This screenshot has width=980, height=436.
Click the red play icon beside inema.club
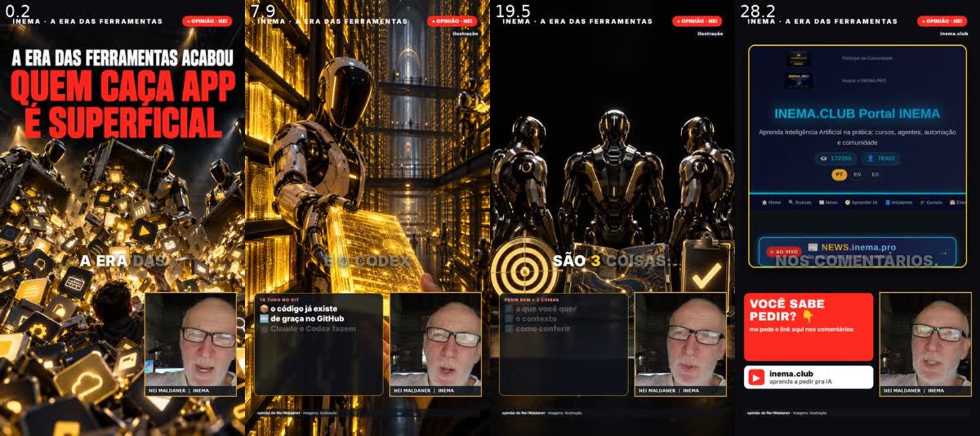[x=756, y=377]
